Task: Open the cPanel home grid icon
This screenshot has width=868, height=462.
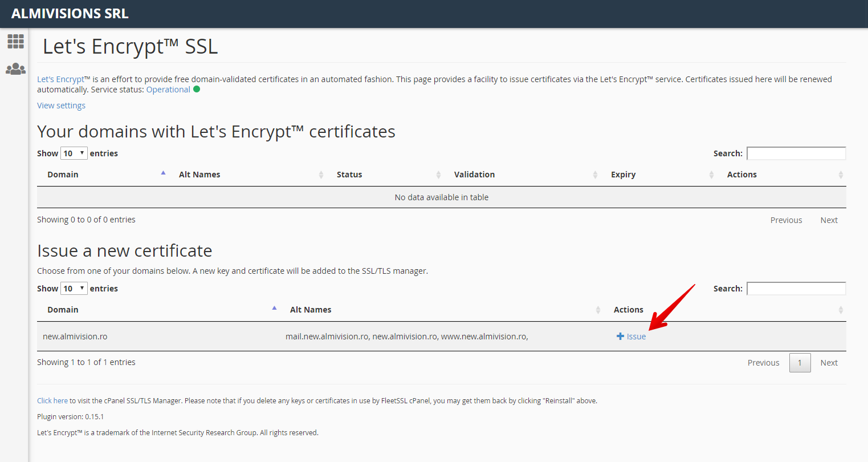Action: coord(15,41)
